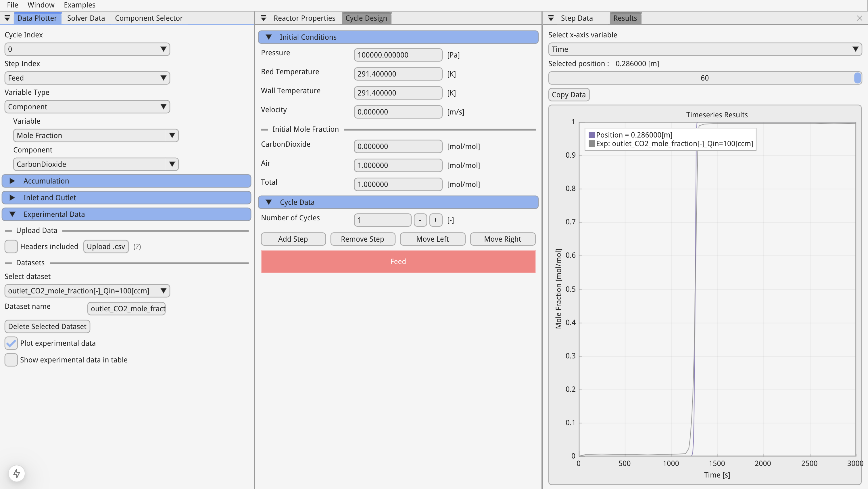Switch to the Solver Data tab
This screenshot has width=868, height=489.
[x=86, y=18]
